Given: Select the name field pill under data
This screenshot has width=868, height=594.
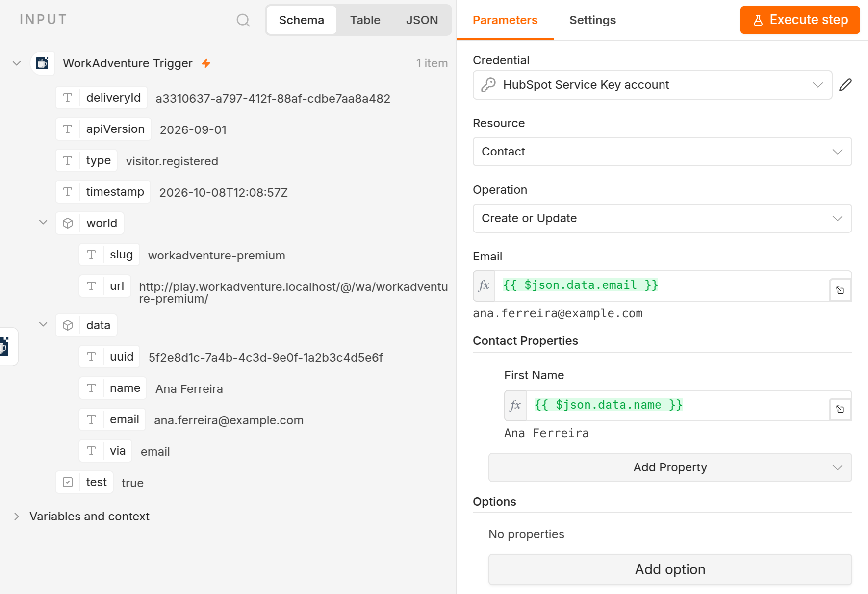Looking at the screenshot, I should [113, 388].
